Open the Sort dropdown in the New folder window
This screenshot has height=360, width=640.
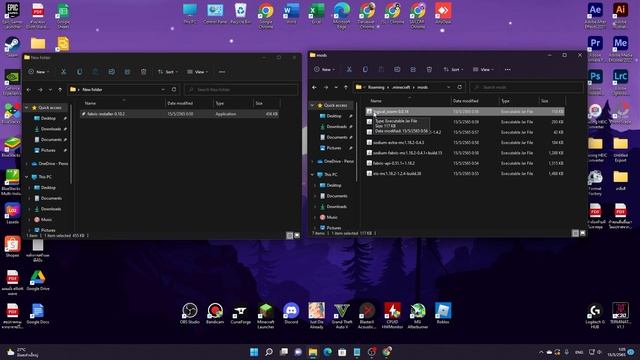click(x=168, y=72)
